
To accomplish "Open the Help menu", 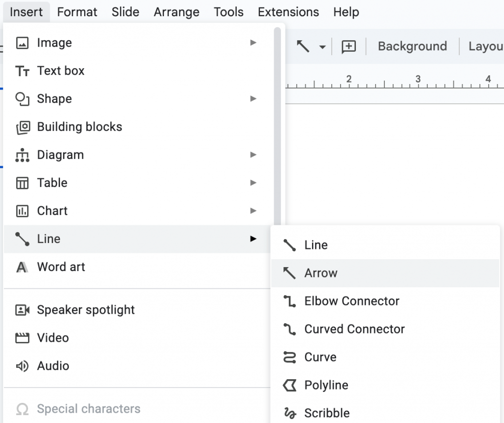I will click(x=346, y=12).
